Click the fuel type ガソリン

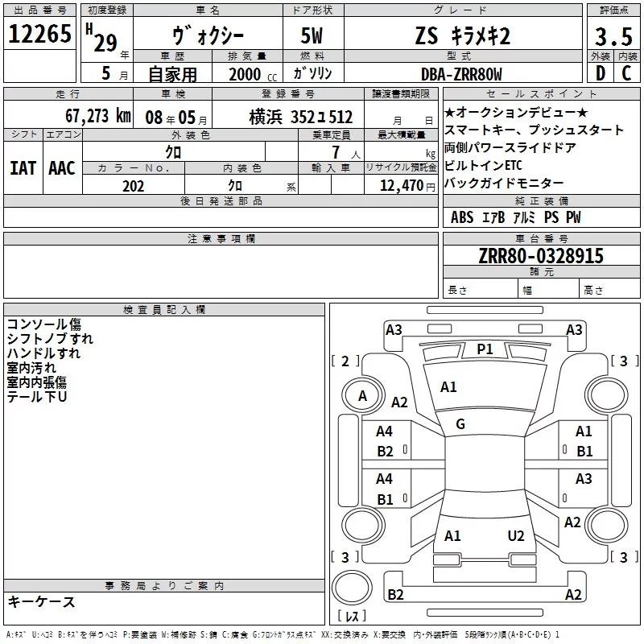312,73
